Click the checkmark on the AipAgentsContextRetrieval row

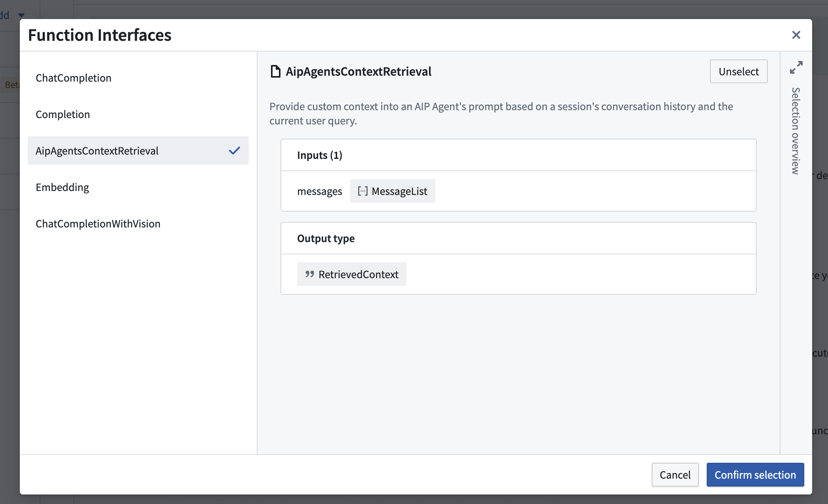[235, 151]
